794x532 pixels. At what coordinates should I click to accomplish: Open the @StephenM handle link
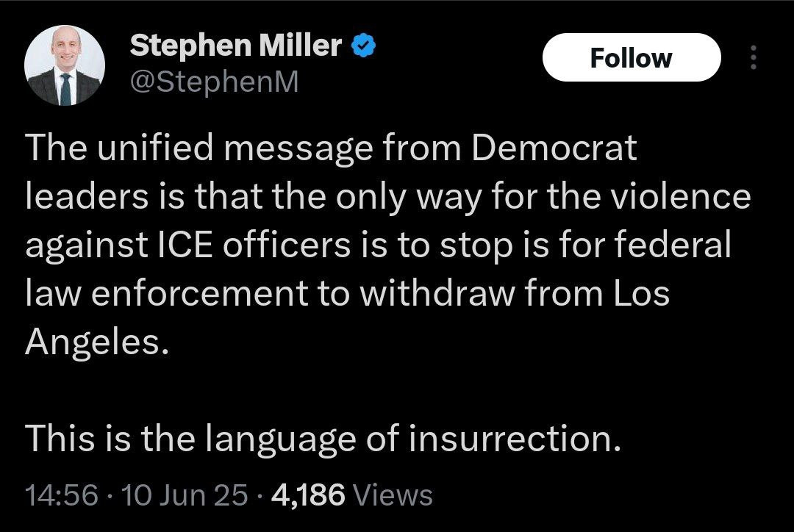[214, 82]
